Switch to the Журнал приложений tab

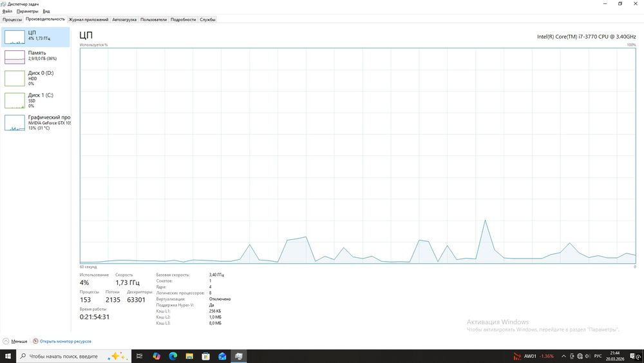88,19
